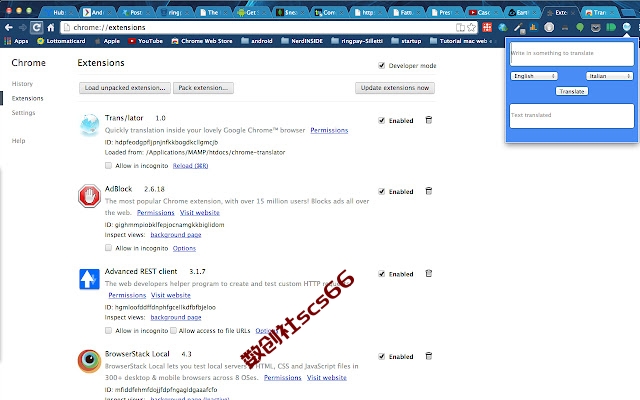Allow Trans/lator in incognito

(108, 165)
